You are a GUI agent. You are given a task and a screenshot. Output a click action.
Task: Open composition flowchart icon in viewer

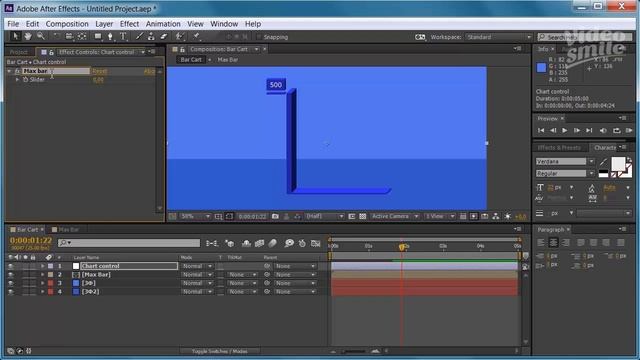click(x=496, y=216)
